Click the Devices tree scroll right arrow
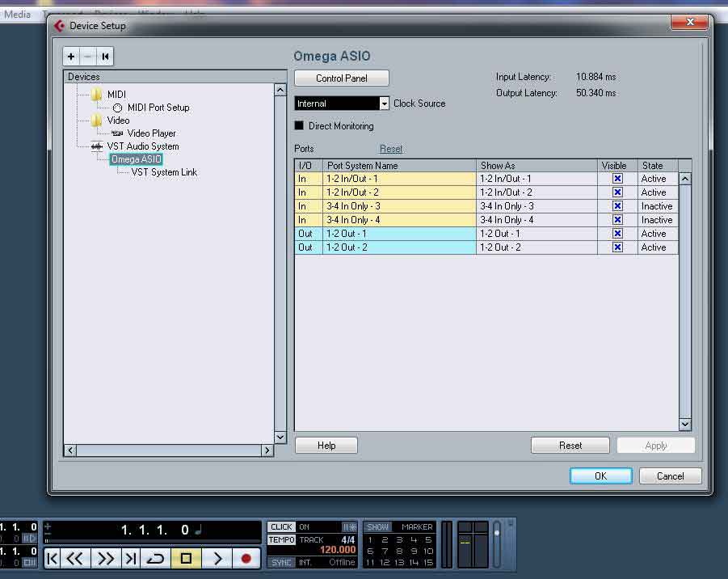This screenshot has height=579, width=728. point(267,450)
